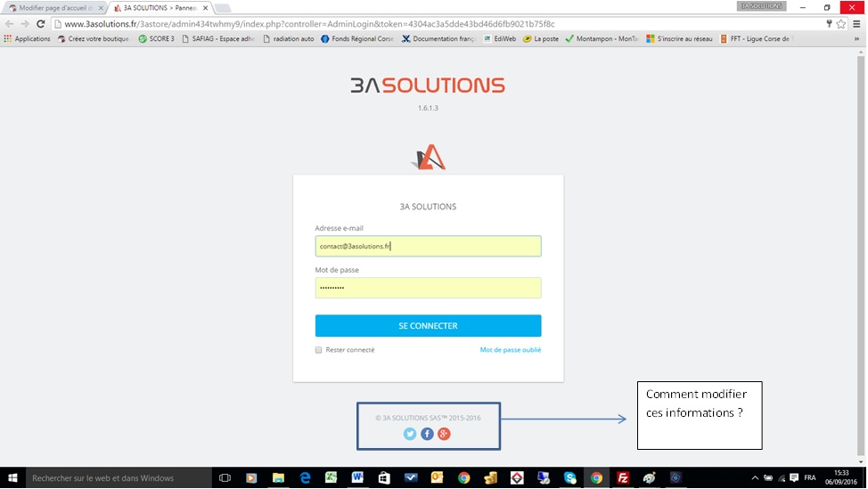The width and height of the screenshot is (868, 489).
Task: Open the EdiWeb bookmark
Action: (x=500, y=38)
